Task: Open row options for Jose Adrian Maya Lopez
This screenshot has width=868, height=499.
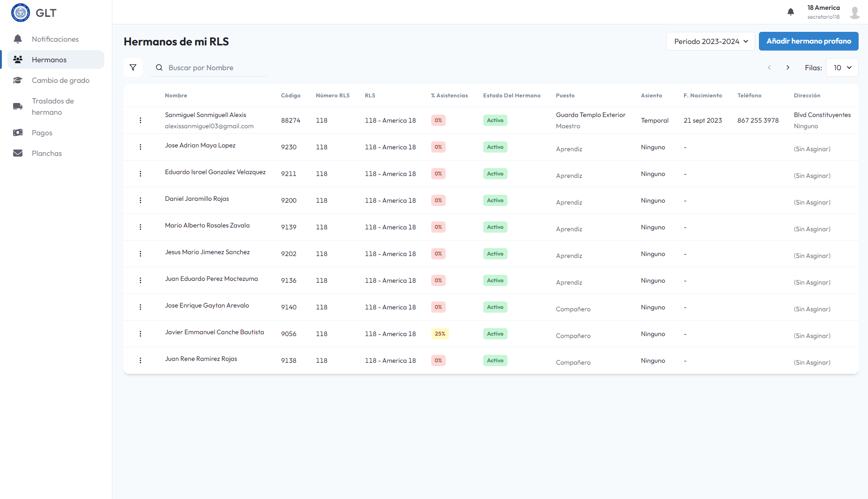Action: [140, 147]
